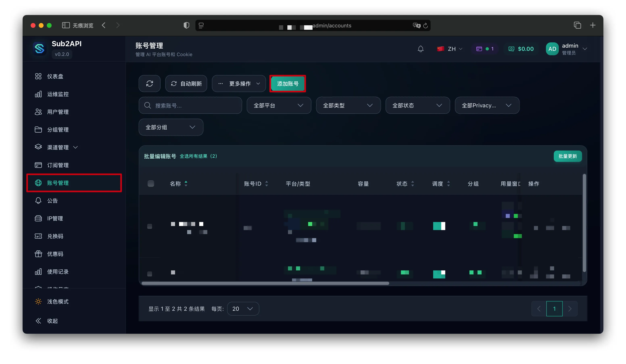
Task: Click the subscription card indicator showing 1
Action: click(x=485, y=49)
